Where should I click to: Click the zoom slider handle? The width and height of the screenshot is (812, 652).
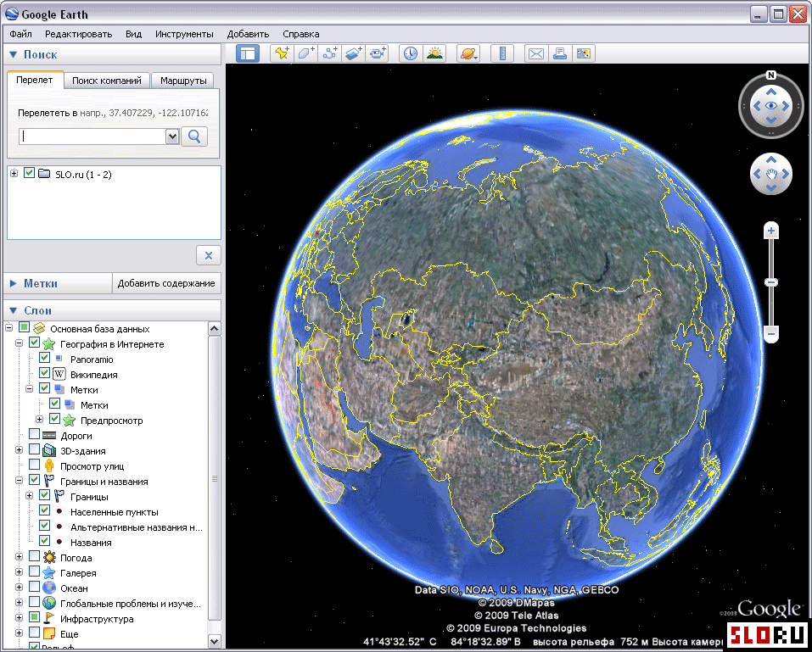click(771, 282)
